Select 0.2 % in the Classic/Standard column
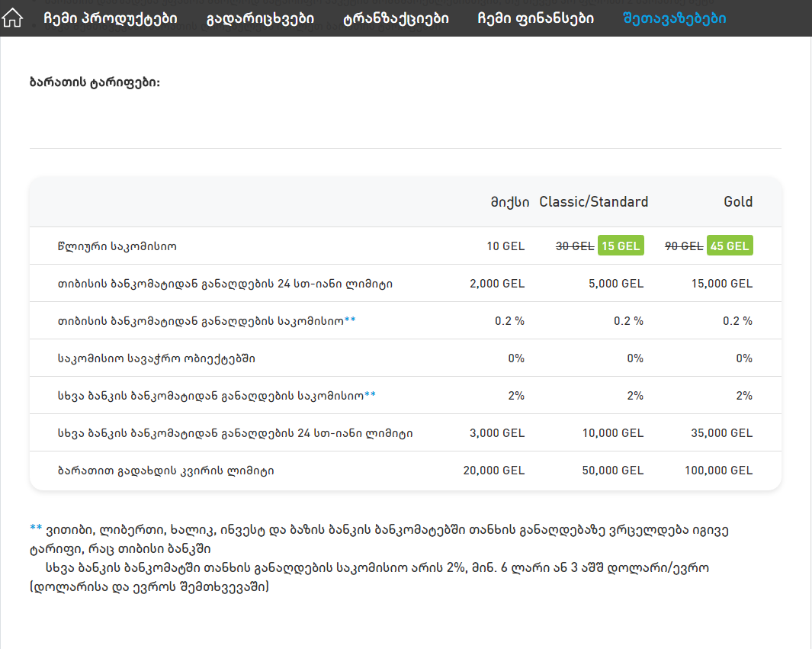This screenshot has height=649, width=812. point(629,321)
